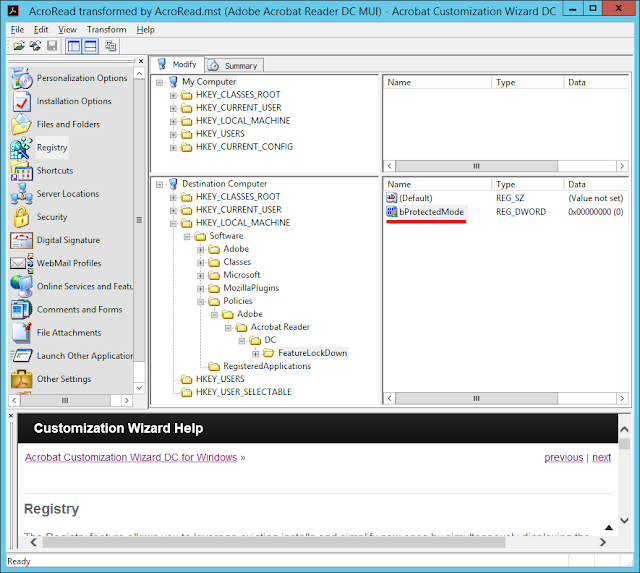This screenshot has width=640, height=573.
Task: Open Launch Other Applications section
Action: coord(84,356)
